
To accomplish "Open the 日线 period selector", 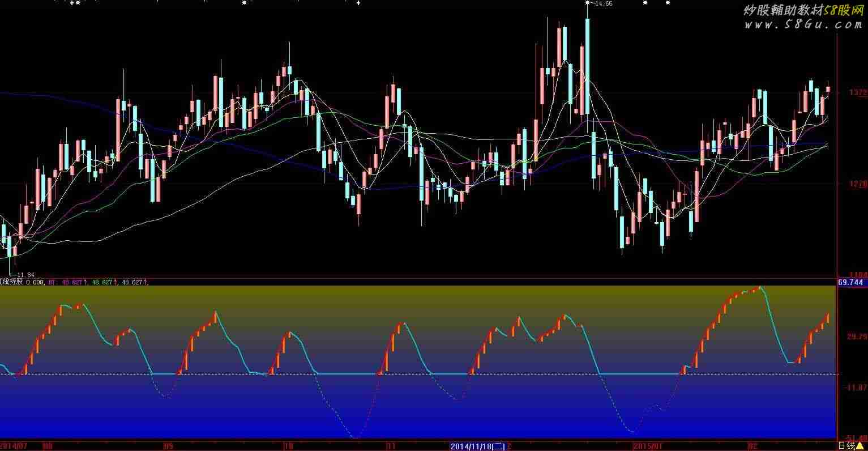I will pos(846,446).
